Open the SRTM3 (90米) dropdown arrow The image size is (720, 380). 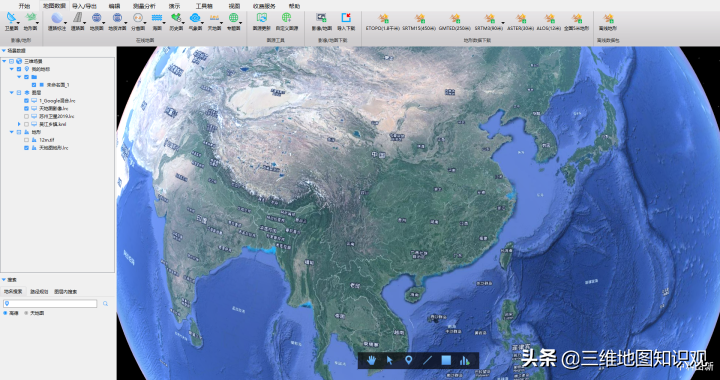click(x=502, y=22)
